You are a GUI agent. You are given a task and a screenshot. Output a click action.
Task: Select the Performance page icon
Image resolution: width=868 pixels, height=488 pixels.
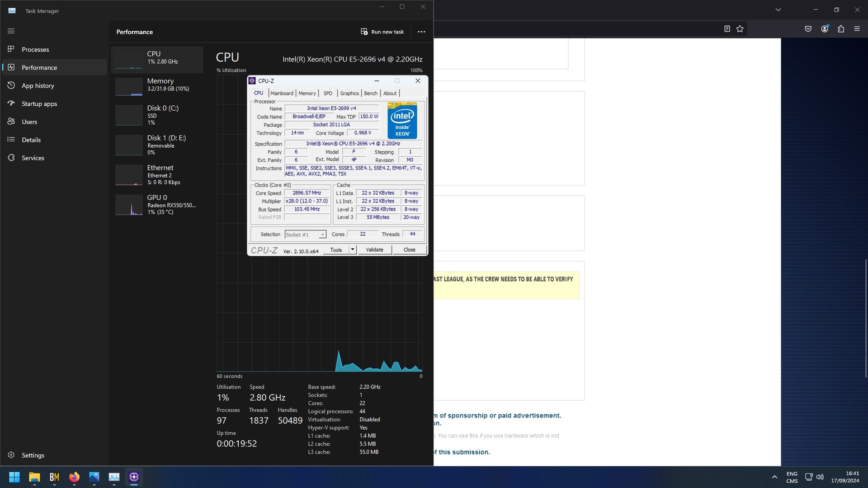coord(11,67)
